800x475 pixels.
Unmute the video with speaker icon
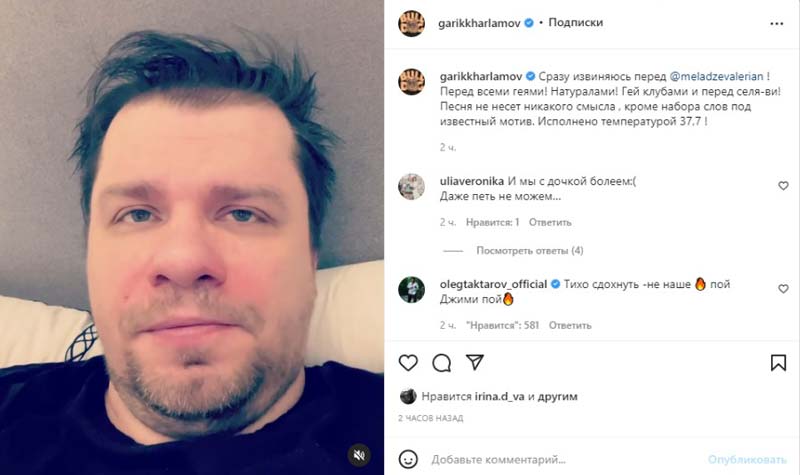click(360, 455)
